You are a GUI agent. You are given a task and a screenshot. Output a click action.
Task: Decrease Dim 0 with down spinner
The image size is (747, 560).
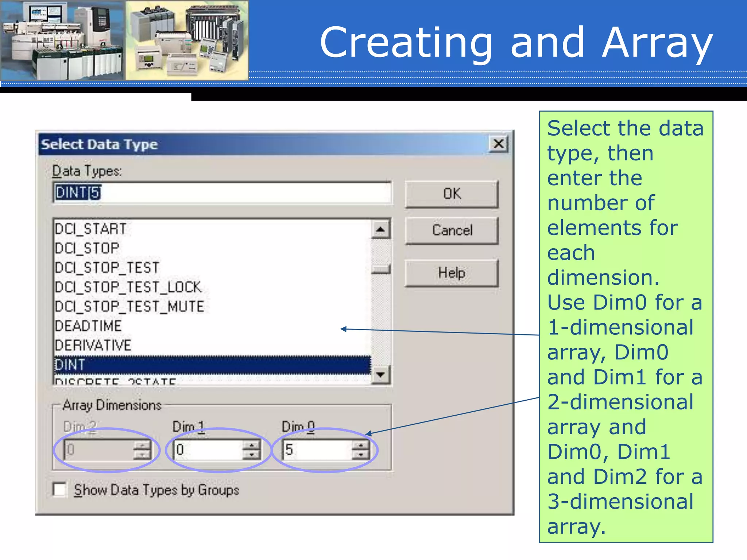coord(361,455)
